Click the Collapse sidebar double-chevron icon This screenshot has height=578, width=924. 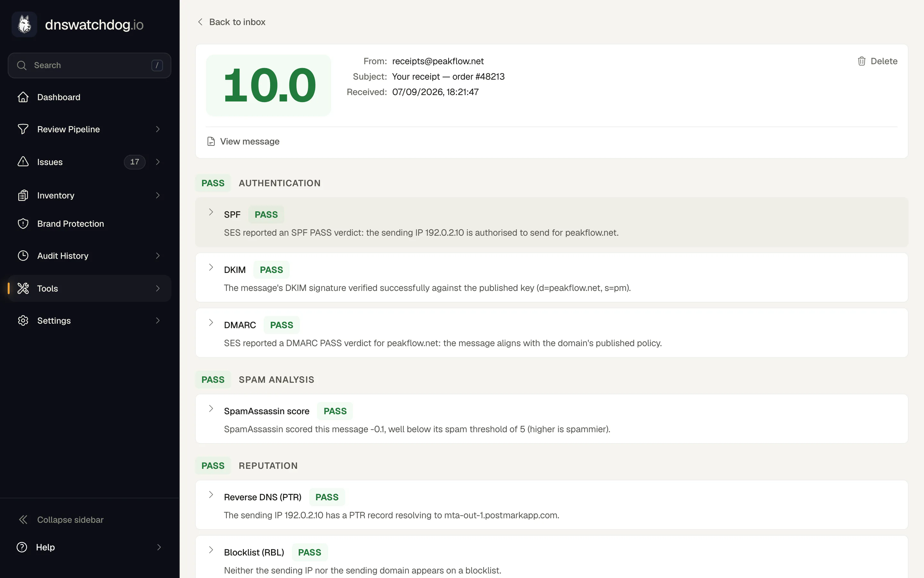(23, 520)
